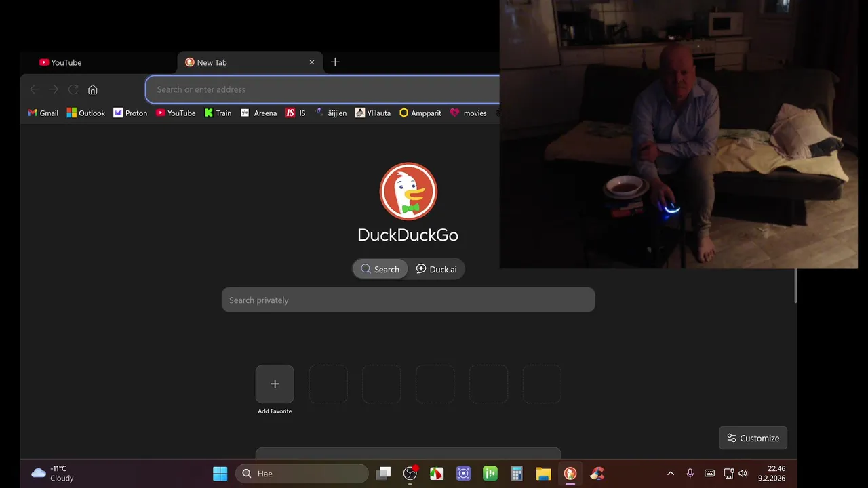Open the Ylilauta bookmark
Image resolution: width=868 pixels, height=488 pixels.
pyautogui.click(x=373, y=113)
